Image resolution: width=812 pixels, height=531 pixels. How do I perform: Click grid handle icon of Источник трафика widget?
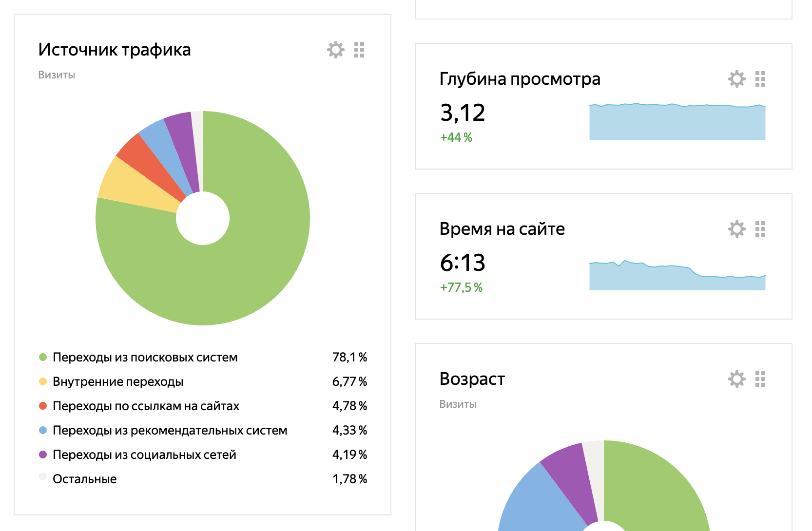point(359,50)
